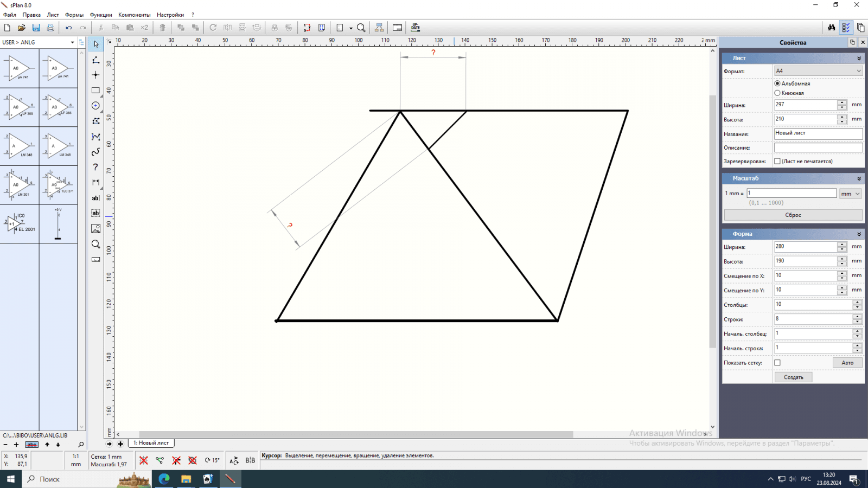Click the Undo arrow in toolbar
The width and height of the screenshot is (868, 488).
[x=68, y=28]
